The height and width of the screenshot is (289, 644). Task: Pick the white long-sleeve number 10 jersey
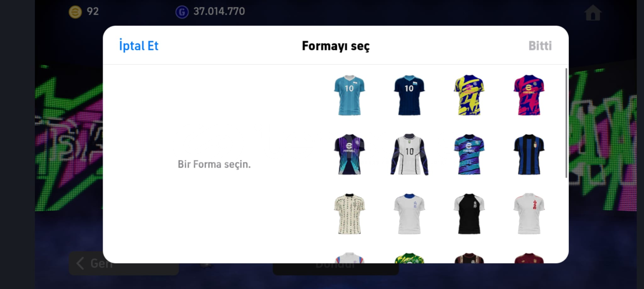[x=409, y=154]
